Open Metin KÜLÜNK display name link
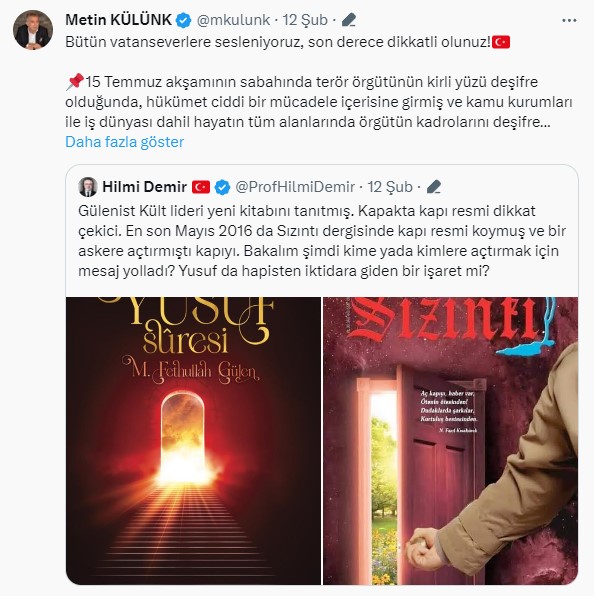The width and height of the screenshot is (594, 596). pos(119,20)
